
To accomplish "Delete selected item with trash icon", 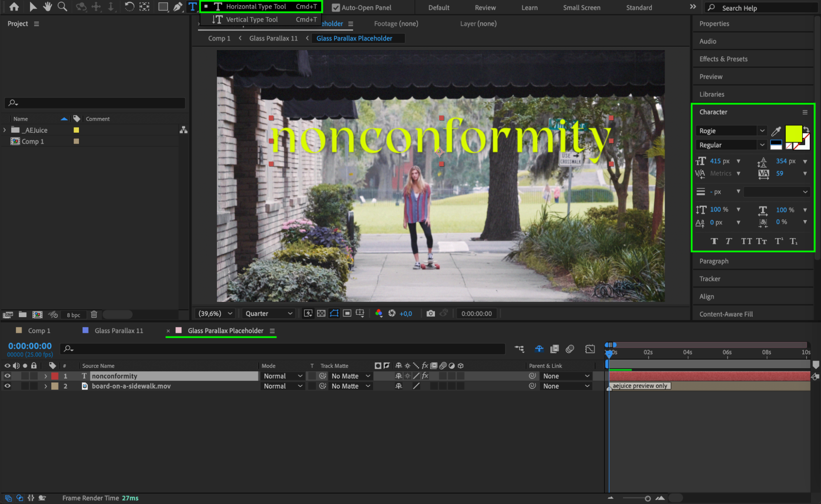I will [x=94, y=315].
